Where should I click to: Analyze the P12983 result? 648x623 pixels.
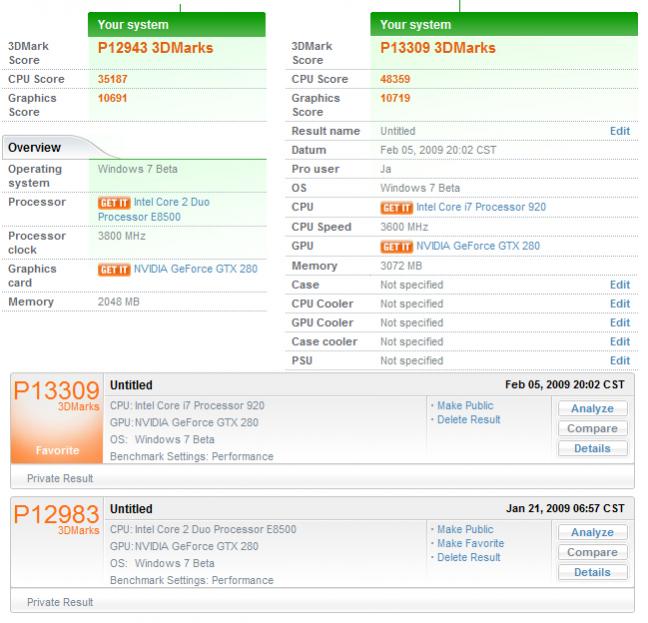pos(592,533)
